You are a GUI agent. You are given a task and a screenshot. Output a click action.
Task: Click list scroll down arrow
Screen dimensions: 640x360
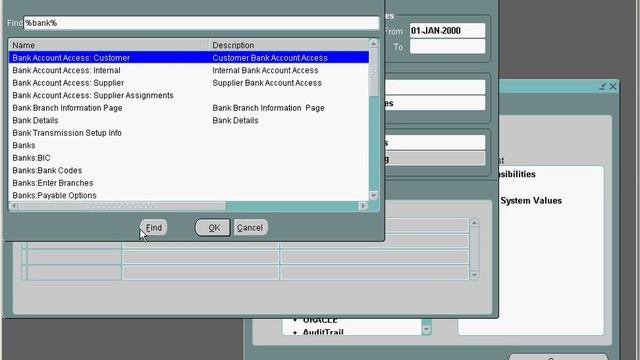click(x=373, y=196)
